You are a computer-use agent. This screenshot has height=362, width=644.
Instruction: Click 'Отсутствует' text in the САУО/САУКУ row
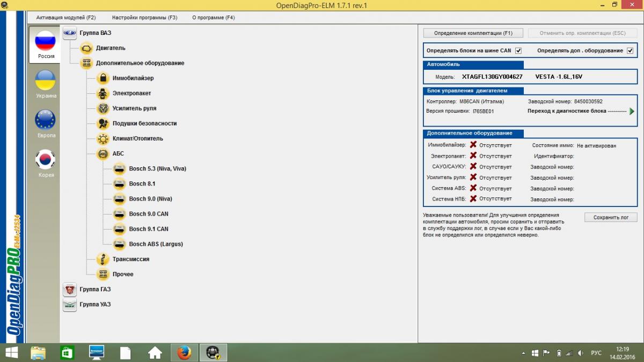pyautogui.click(x=495, y=167)
